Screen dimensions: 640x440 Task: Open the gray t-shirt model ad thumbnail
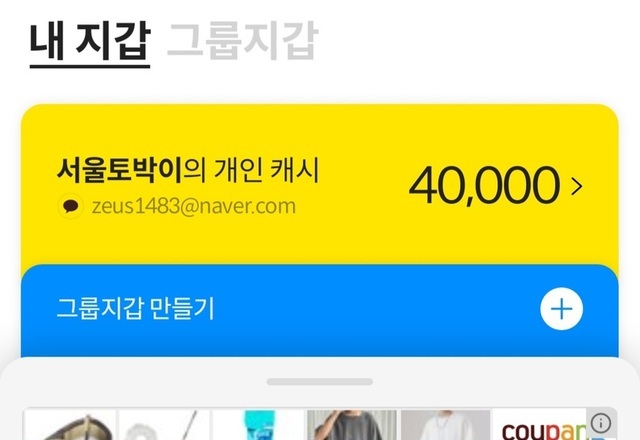click(352, 425)
